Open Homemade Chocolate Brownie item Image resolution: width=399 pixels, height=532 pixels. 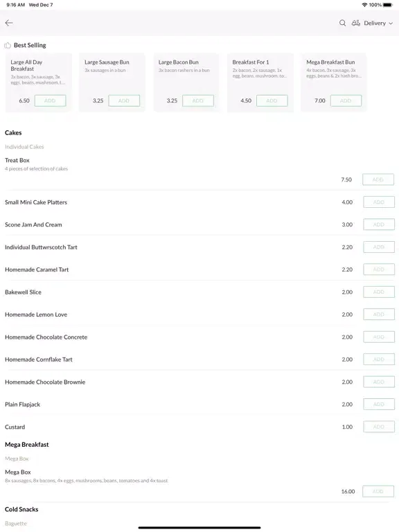point(45,382)
